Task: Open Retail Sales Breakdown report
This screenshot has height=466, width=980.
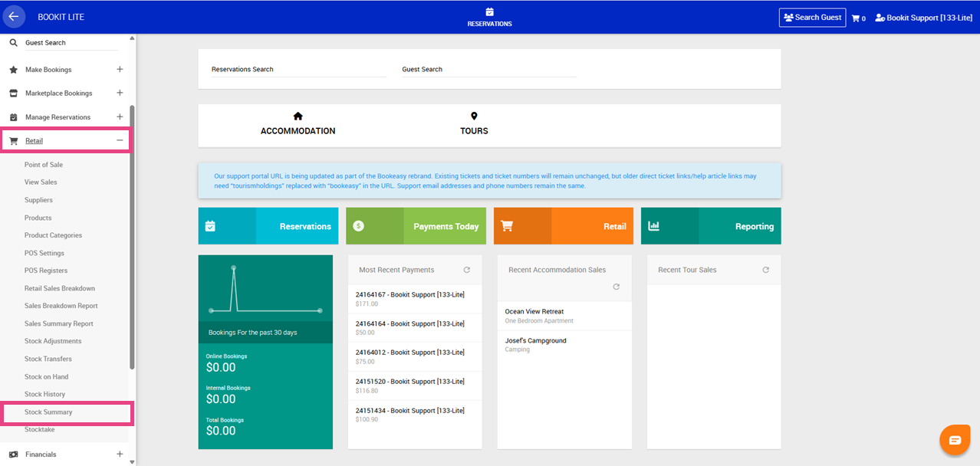Action: [x=60, y=288]
